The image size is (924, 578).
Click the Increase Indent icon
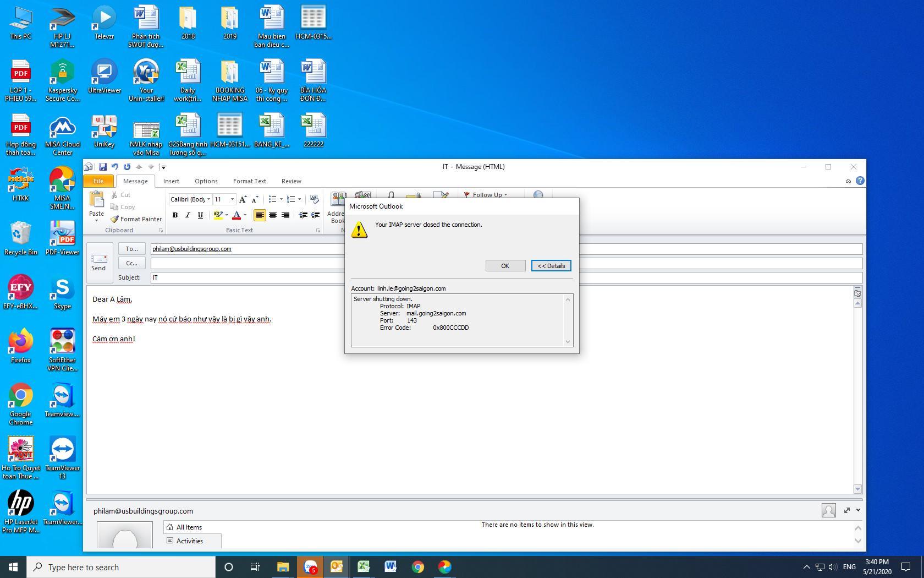(x=315, y=215)
